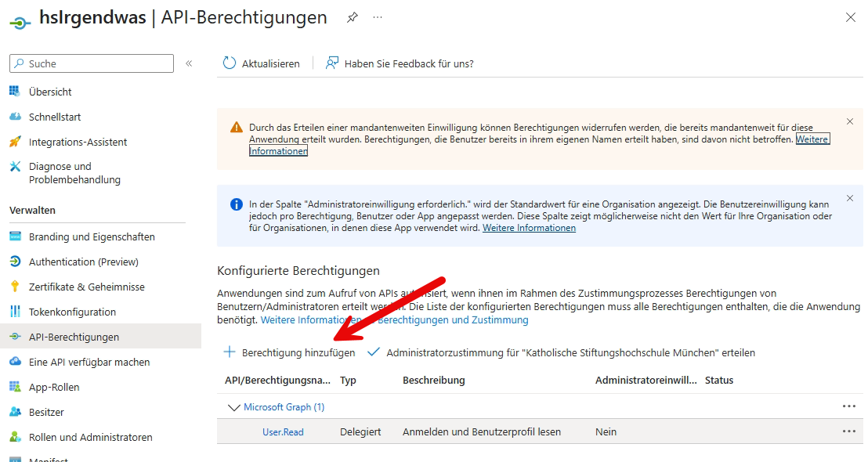This screenshot has width=868, height=462.
Task: Pin this blade using the pin icon
Action: (x=353, y=18)
